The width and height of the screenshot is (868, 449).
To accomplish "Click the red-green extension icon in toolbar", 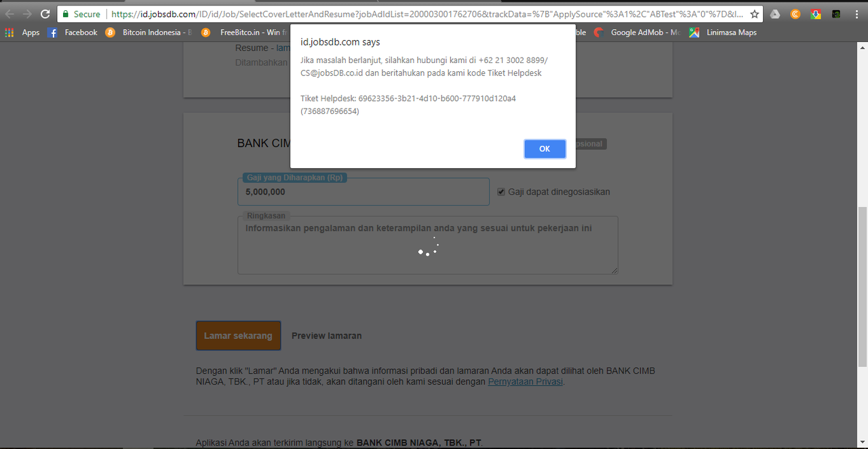I will tap(816, 14).
